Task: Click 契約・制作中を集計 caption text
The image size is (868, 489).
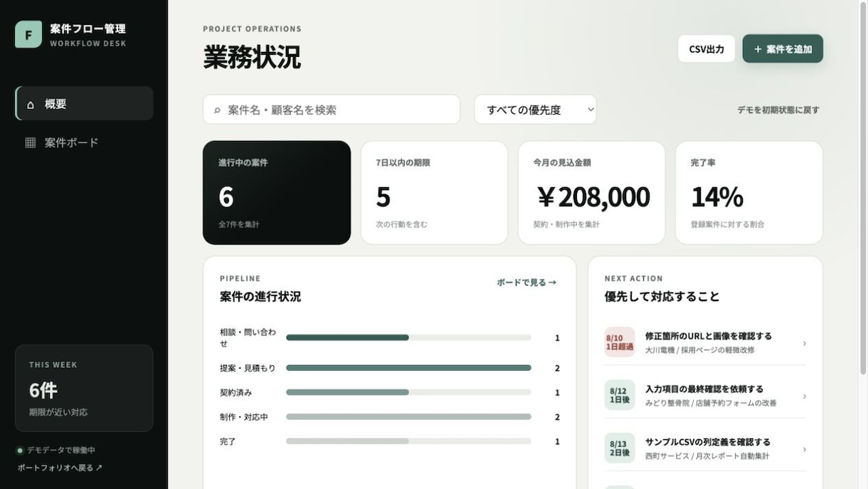Action: point(566,224)
